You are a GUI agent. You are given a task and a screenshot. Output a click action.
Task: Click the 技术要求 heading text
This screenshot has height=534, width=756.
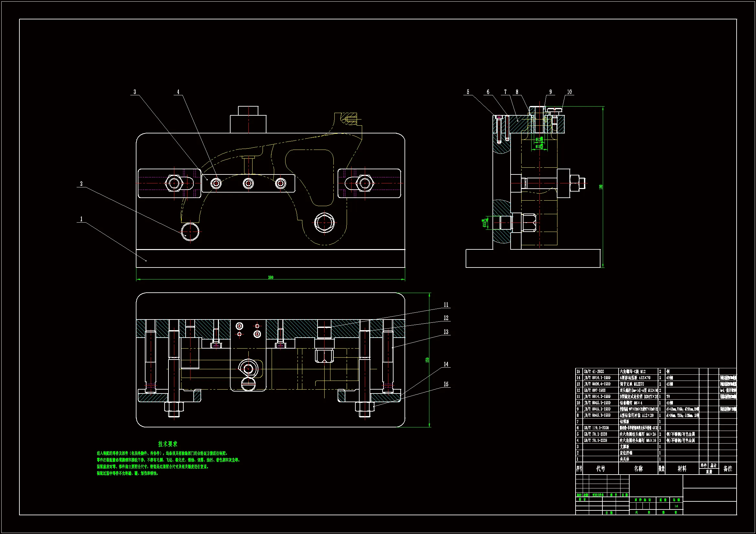(167, 444)
